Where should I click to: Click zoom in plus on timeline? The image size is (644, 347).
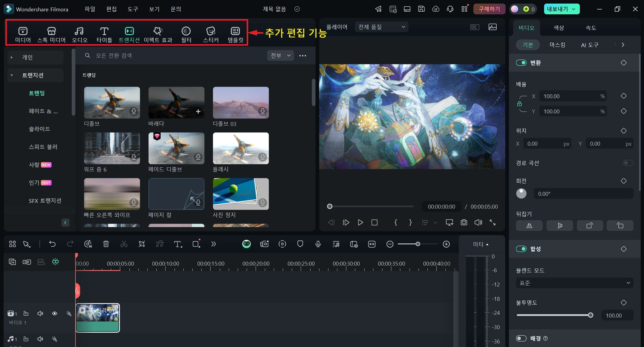(x=446, y=244)
